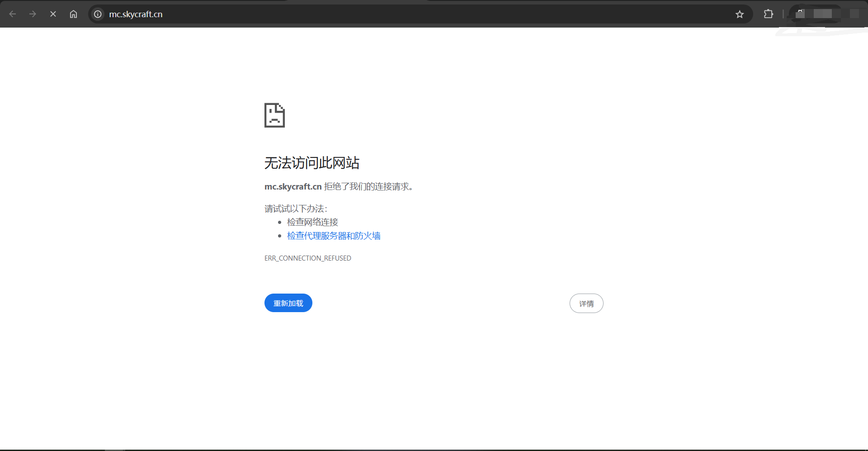Click the ERR_CONNECTION_REFUSED error code

coord(308,258)
